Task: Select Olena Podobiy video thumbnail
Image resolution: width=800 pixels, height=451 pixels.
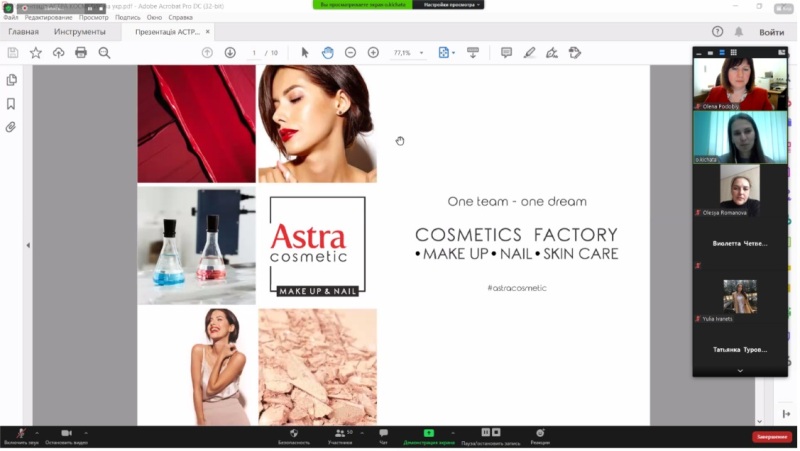Action: click(740, 84)
